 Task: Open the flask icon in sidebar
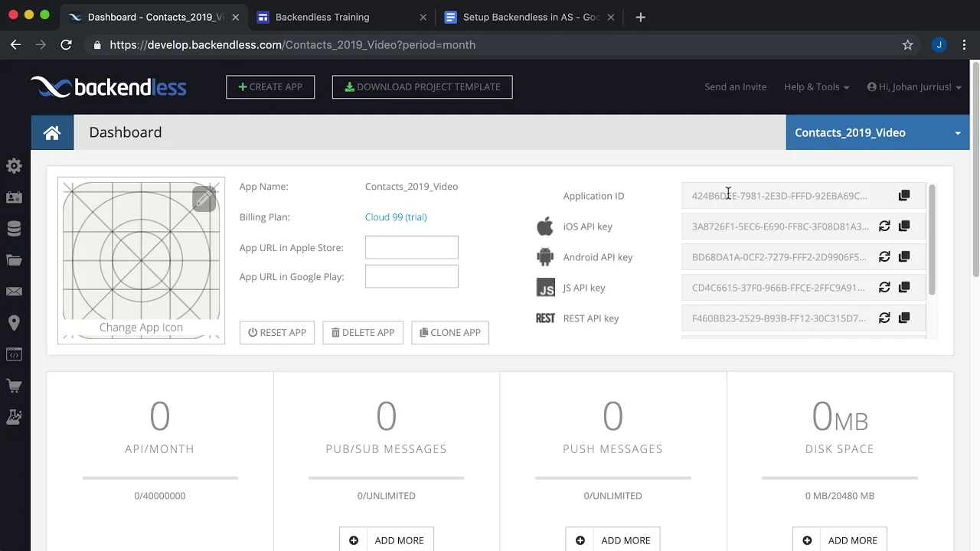(x=14, y=417)
